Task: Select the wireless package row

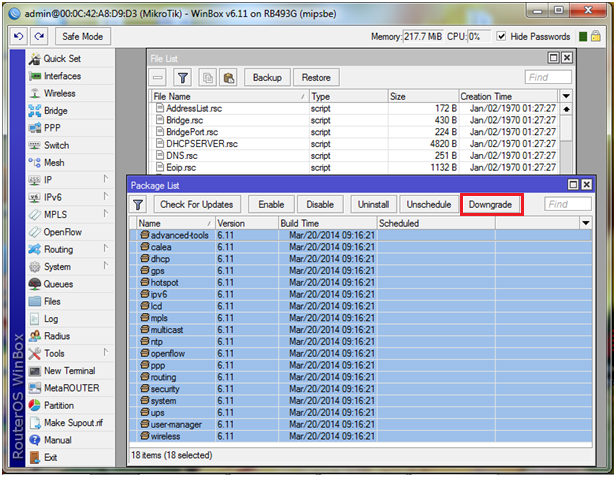Action: [x=360, y=436]
